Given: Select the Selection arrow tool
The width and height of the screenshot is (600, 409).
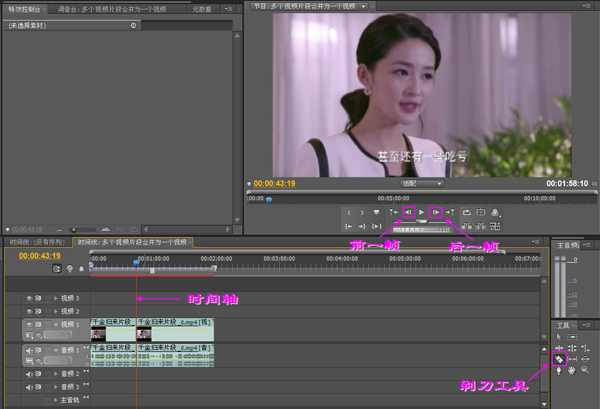Looking at the screenshot, I should coord(559,337).
